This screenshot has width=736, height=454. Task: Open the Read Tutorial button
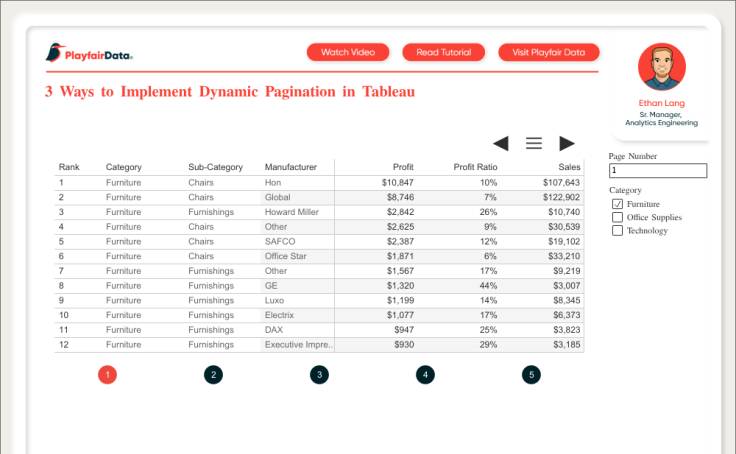pos(443,52)
